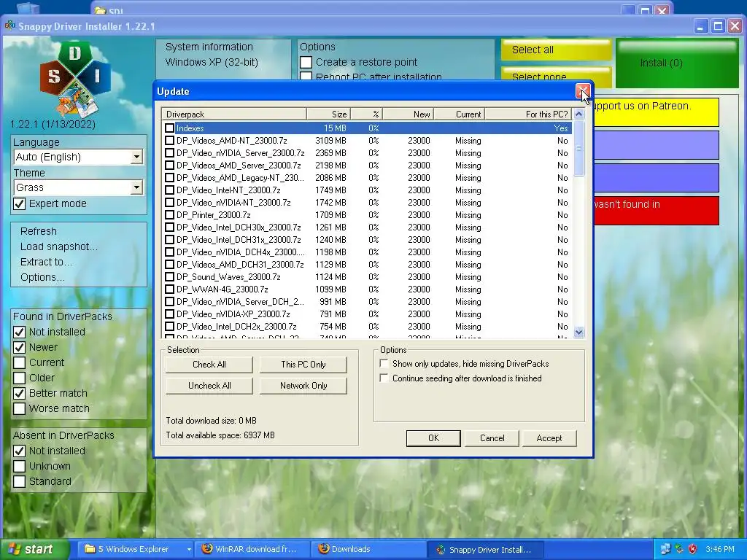Enable the Worse match checkbox
The width and height of the screenshot is (747, 560).
[19, 408]
